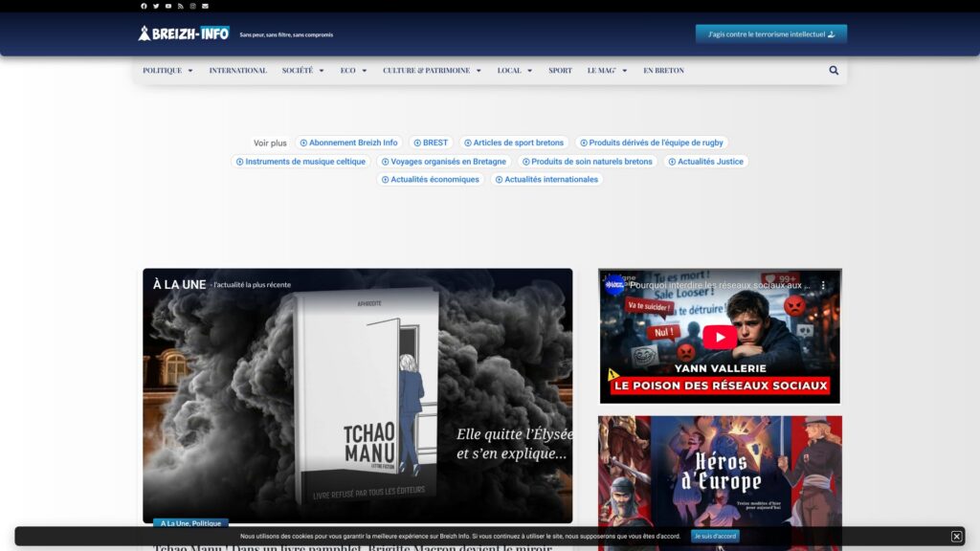Open the Breizh-Info Facebook page icon

click(144, 5)
